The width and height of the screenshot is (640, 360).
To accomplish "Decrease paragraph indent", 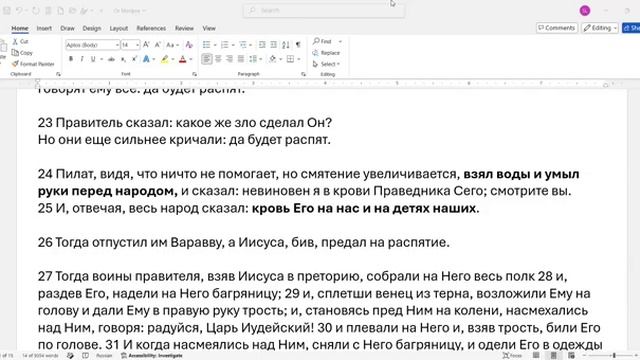I will click(262, 44).
